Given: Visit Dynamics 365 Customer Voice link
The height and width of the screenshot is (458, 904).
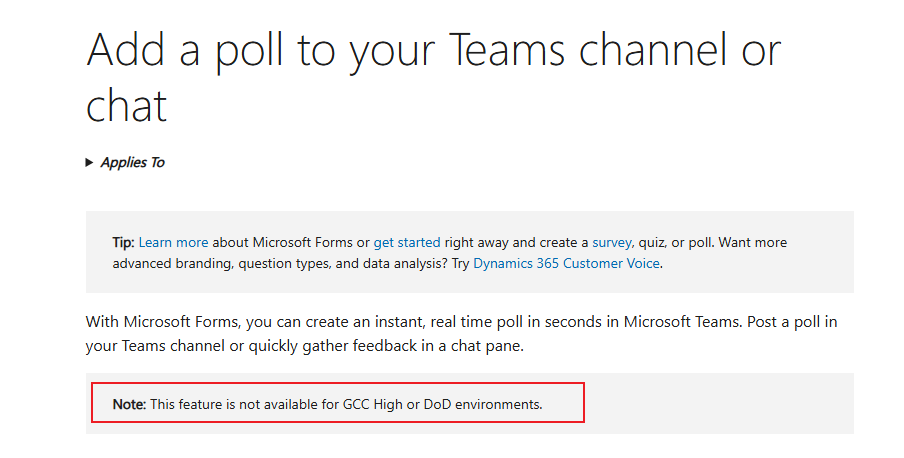Looking at the screenshot, I should pos(566,264).
